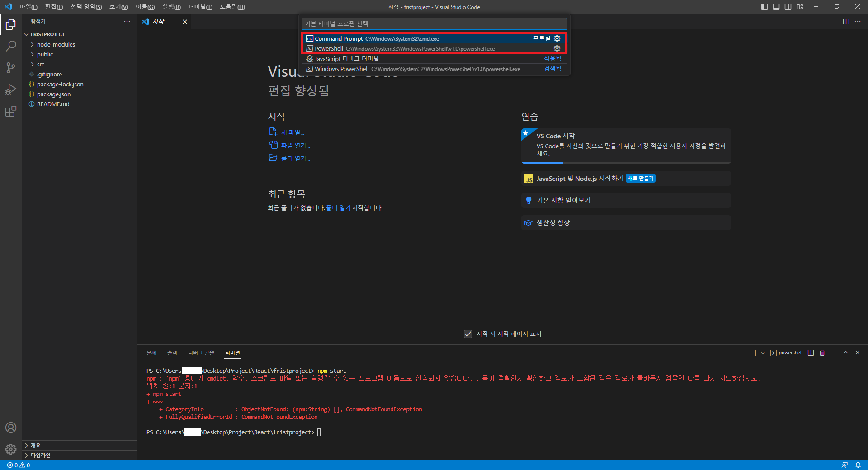Maximize the panel with up chevron
This screenshot has height=470, width=868.
coord(846,352)
